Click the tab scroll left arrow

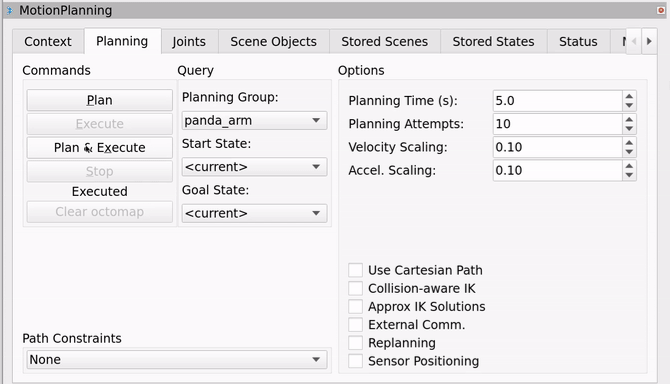coord(635,41)
